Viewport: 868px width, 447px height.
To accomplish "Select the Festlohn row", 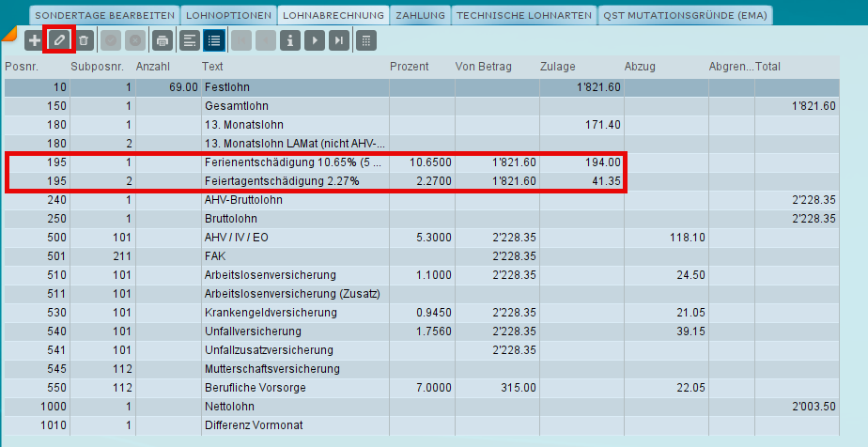I will (422, 87).
